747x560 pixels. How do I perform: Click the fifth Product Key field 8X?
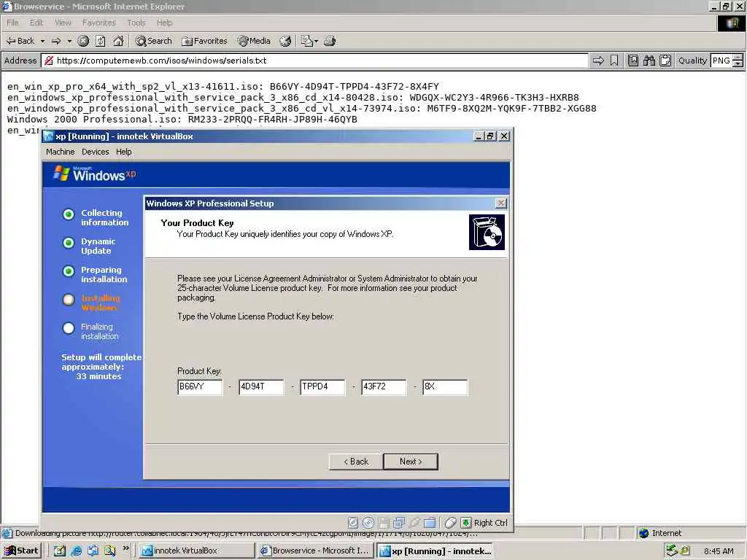445,386
